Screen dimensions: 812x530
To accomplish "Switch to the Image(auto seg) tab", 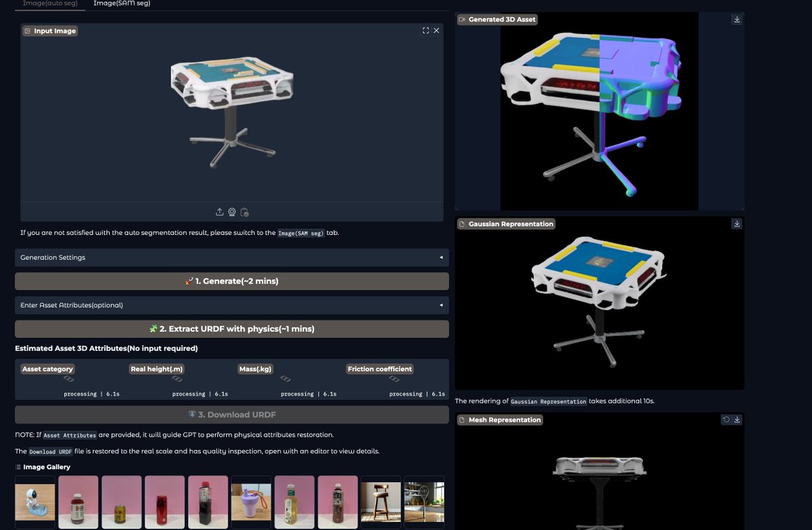I will pyautogui.click(x=50, y=3).
